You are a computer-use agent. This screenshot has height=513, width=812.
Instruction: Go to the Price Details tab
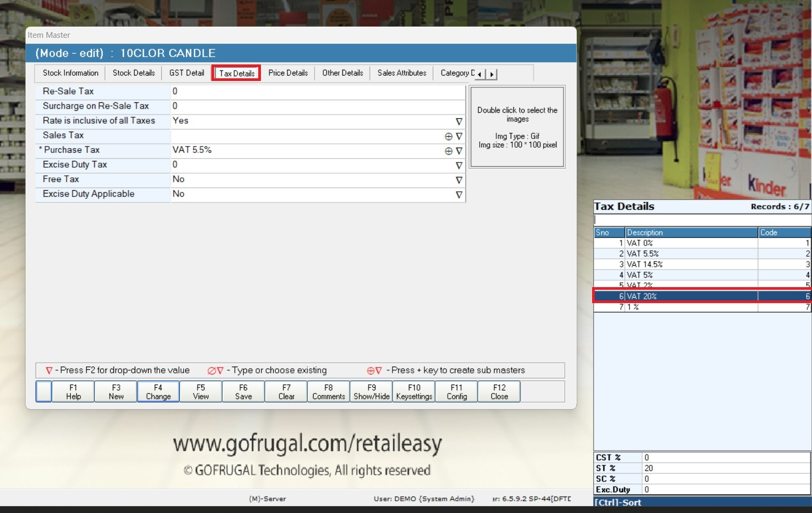tap(288, 73)
